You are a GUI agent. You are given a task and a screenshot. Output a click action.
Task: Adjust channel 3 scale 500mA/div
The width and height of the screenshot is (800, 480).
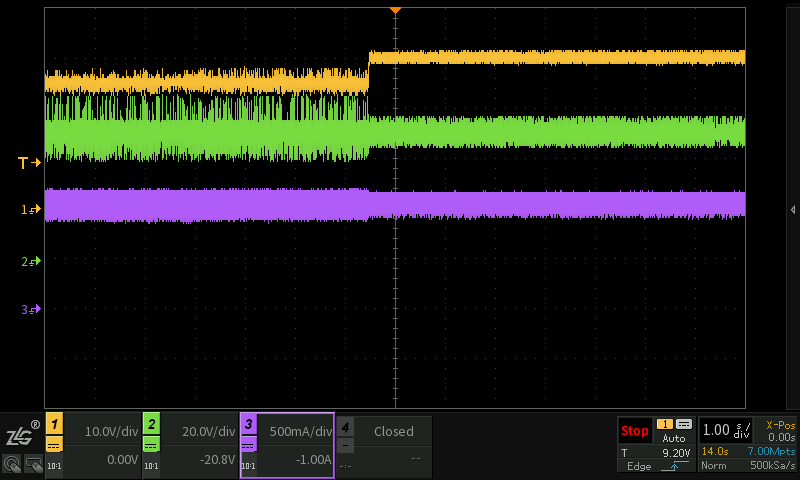coord(301,432)
